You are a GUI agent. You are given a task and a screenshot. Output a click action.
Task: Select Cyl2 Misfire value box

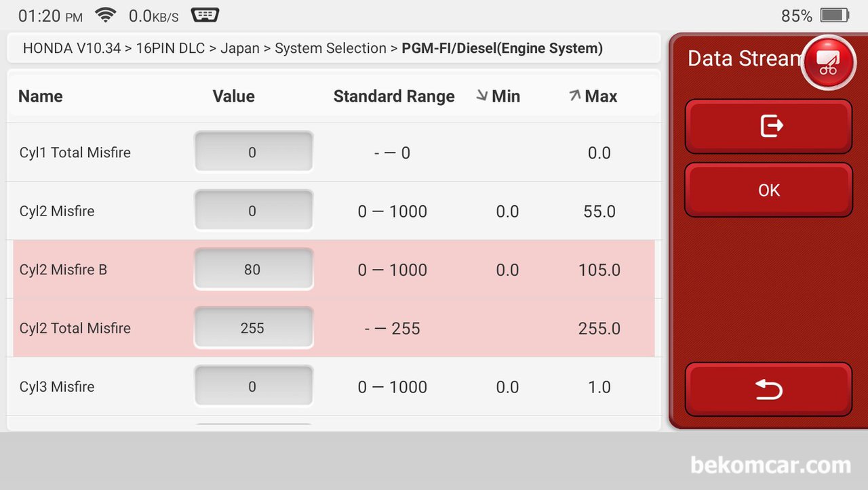[x=253, y=211]
